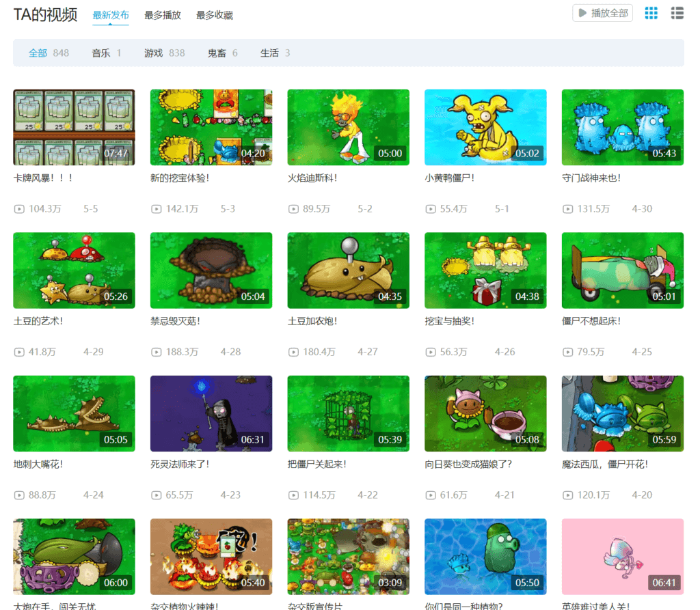Open the 守门战神来也 video thumbnail
Viewport: 700px width, 610px height.
pos(622,127)
